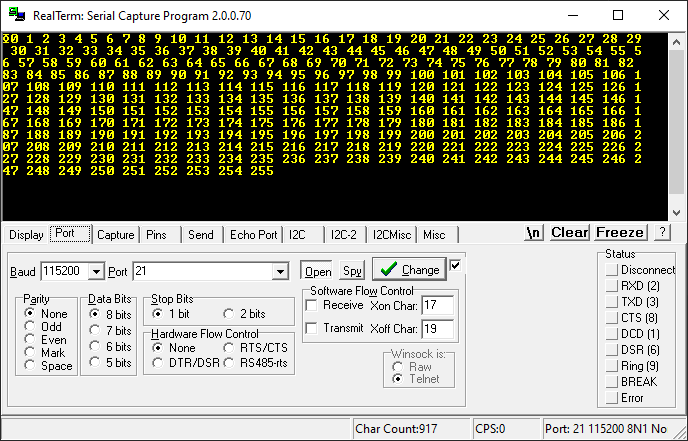The image size is (688, 441).
Task: Toggle the checkbox next to Change
Action: (x=455, y=265)
